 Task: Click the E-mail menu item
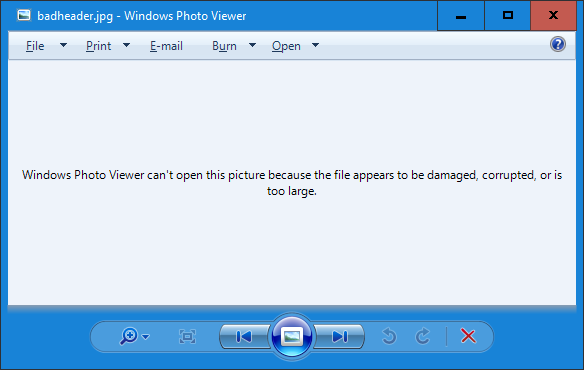166,46
